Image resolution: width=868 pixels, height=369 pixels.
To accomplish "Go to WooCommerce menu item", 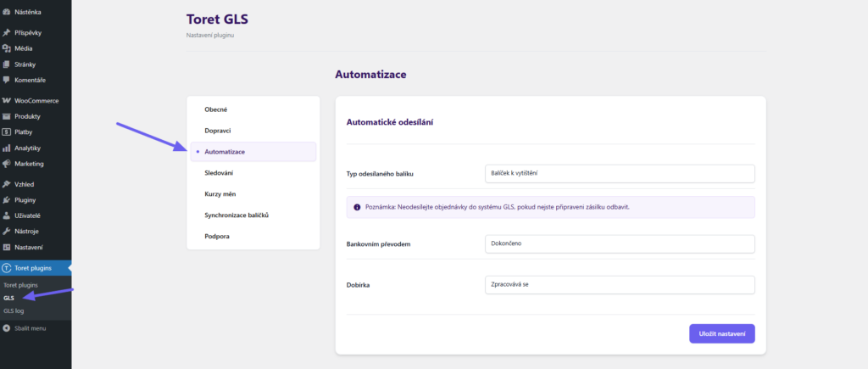I will (36, 101).
